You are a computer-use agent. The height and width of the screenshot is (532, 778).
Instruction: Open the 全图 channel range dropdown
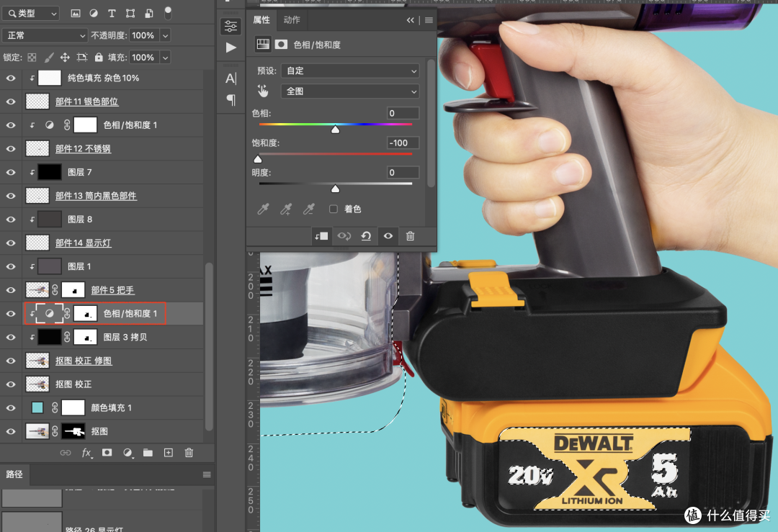tap(350, 91)
